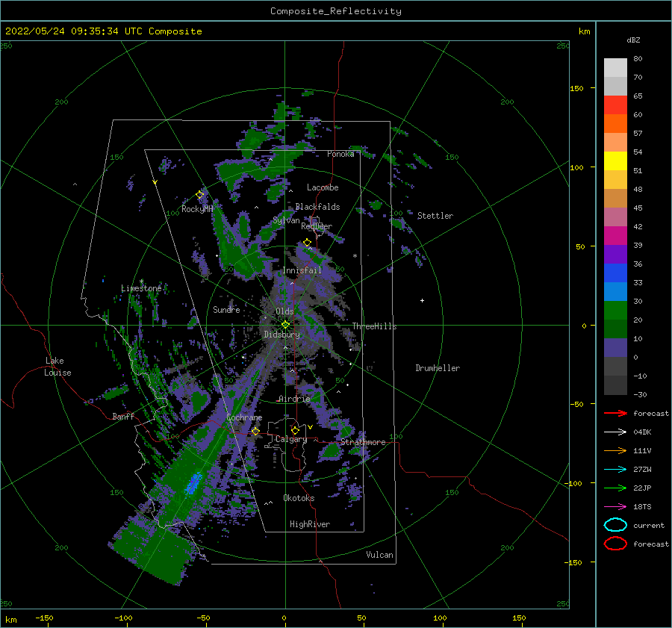Click the 54 dBZ yellow swatch
The height and width of the screenshot is (628, 672).
[x=615, y=161]
